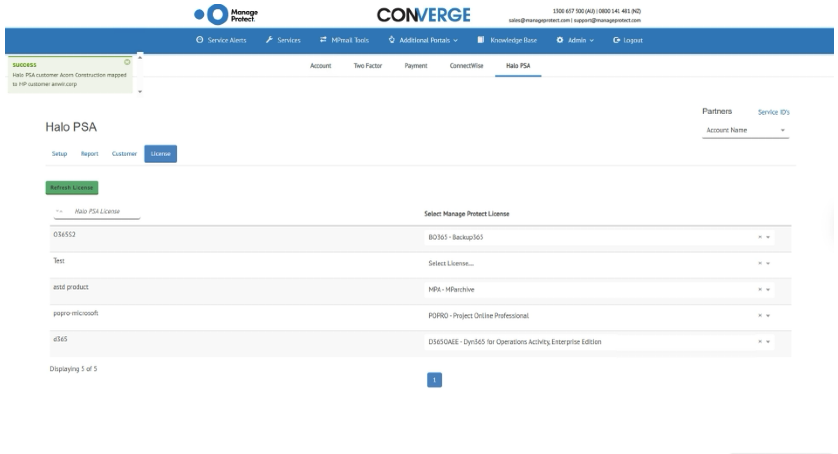Click the Manage Protect logo
838x454 pixels.
[x=226, y=14]
